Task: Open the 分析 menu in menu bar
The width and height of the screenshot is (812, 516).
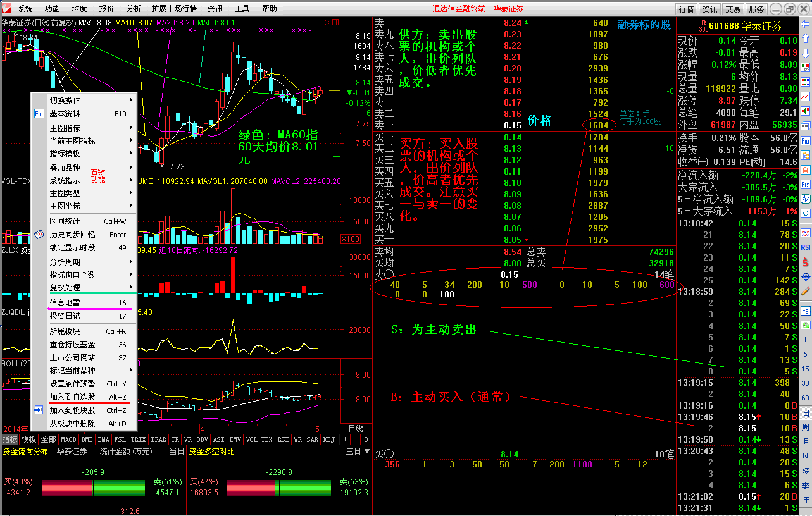Action: point(134,9)
